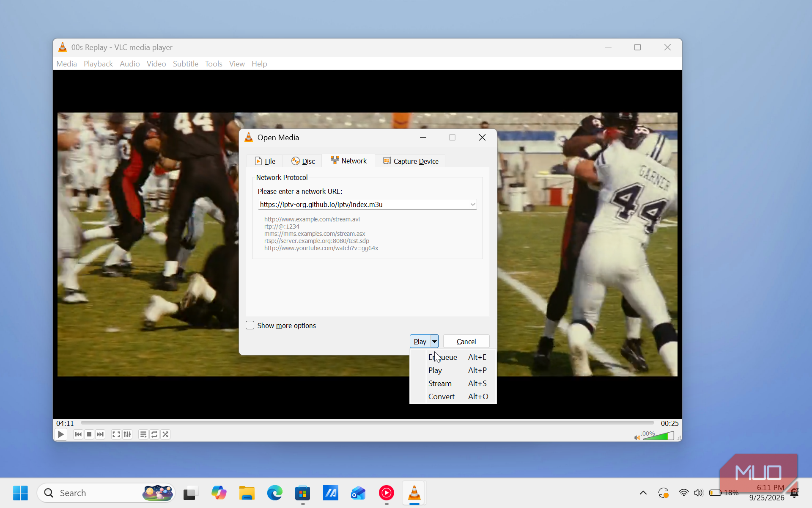Open the Playback menu
This screenshot has width=812, height=508.
click(98, 64)
